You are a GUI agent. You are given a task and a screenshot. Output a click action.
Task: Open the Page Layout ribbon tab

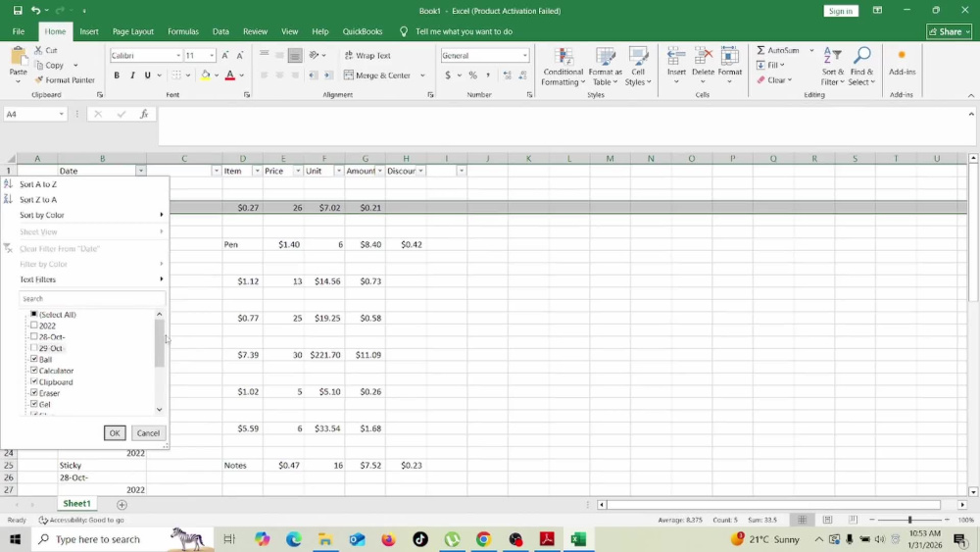(x=133, y=31)
